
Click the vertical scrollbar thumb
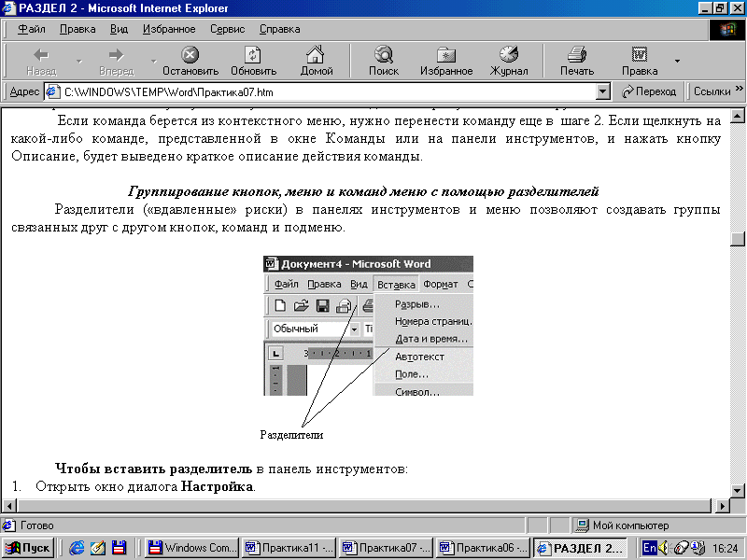click(x=738, y=239)
